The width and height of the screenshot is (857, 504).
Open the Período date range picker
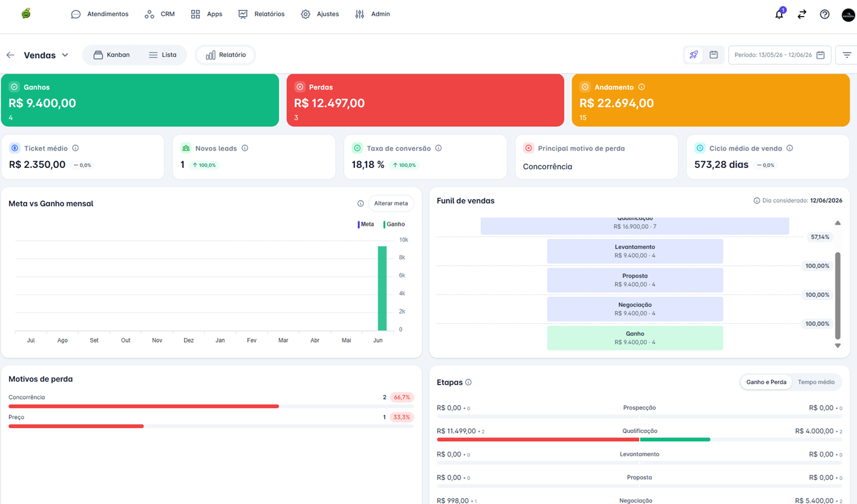pyautogui.click(x=779, y=55)
